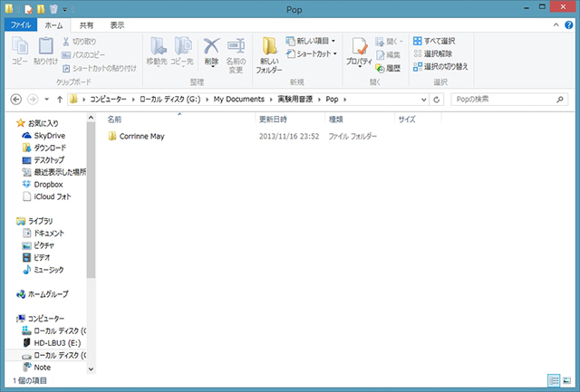The width and height of the screenshot is (580, 392).
Task: Open ダウンロード (Downloads) in favorites
Action: click(44, 148)
